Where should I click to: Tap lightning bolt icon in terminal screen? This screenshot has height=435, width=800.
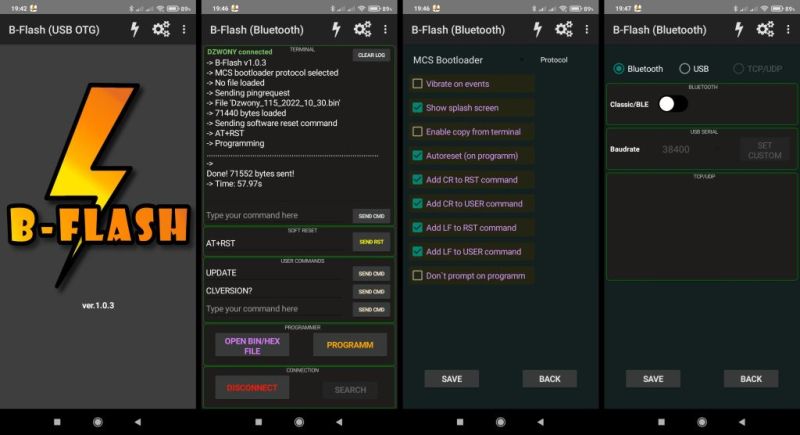point(336,30)
